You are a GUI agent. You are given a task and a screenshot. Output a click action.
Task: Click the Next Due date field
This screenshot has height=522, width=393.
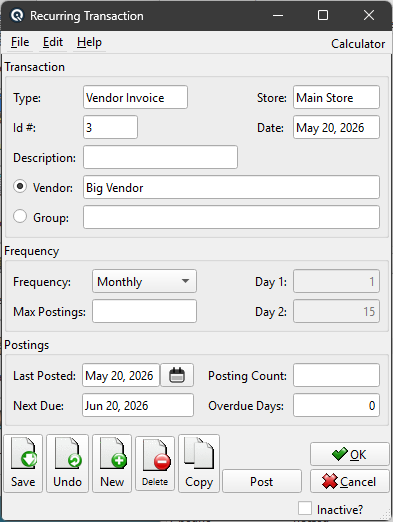click(x=138, y=405)
